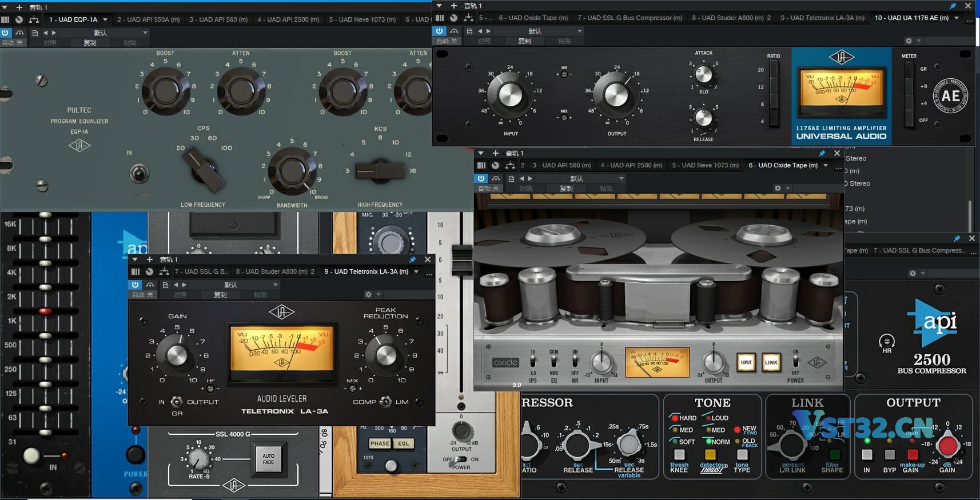Image resolution: width=980 pixels, height=500 pixels.
Task: Open the '6 - UAD Oxide Tape' dropdown arrow
Action: pyautogui.click(x=825, y=165)
